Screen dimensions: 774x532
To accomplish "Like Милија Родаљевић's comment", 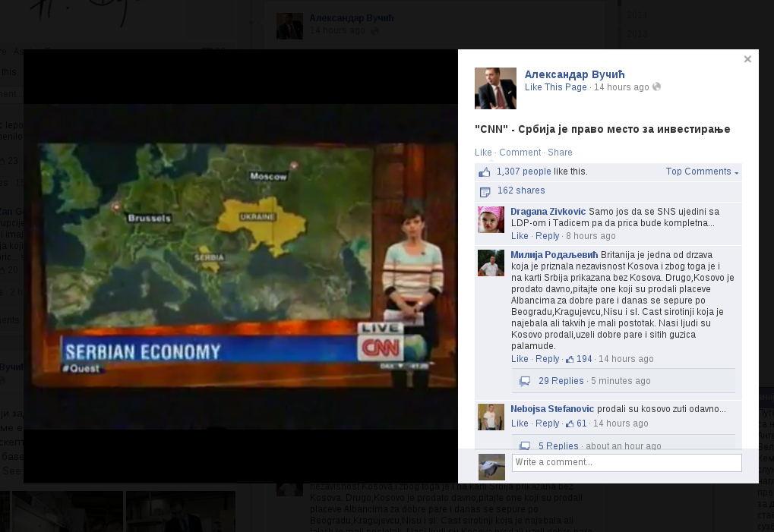I will [x=520, y=359].
